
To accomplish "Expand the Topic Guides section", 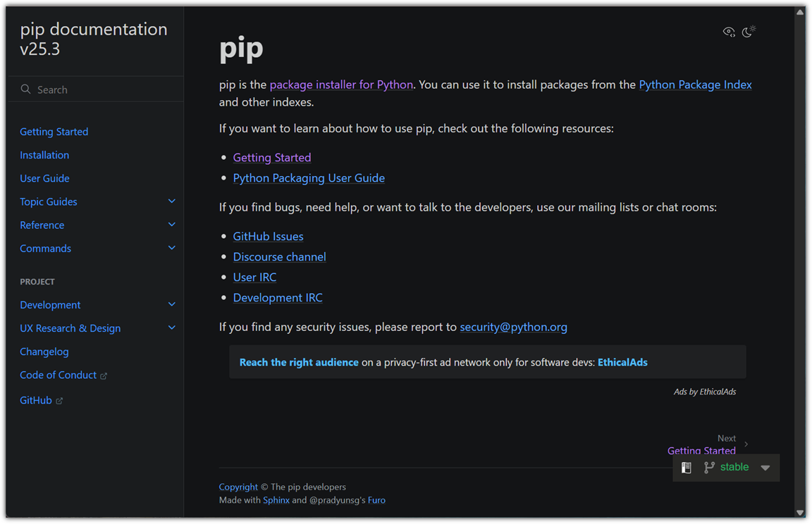I will click(172, 201).
